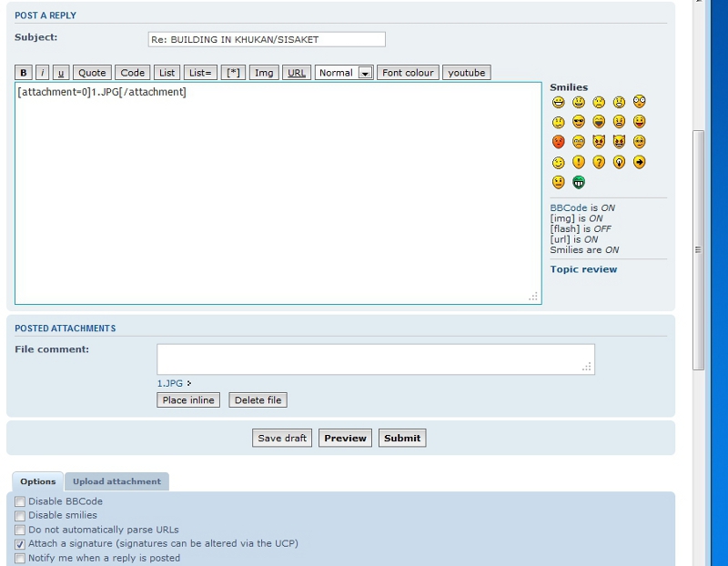
Task: Insert the green Mr. Green smiley
Action: (x=579, y=183)
